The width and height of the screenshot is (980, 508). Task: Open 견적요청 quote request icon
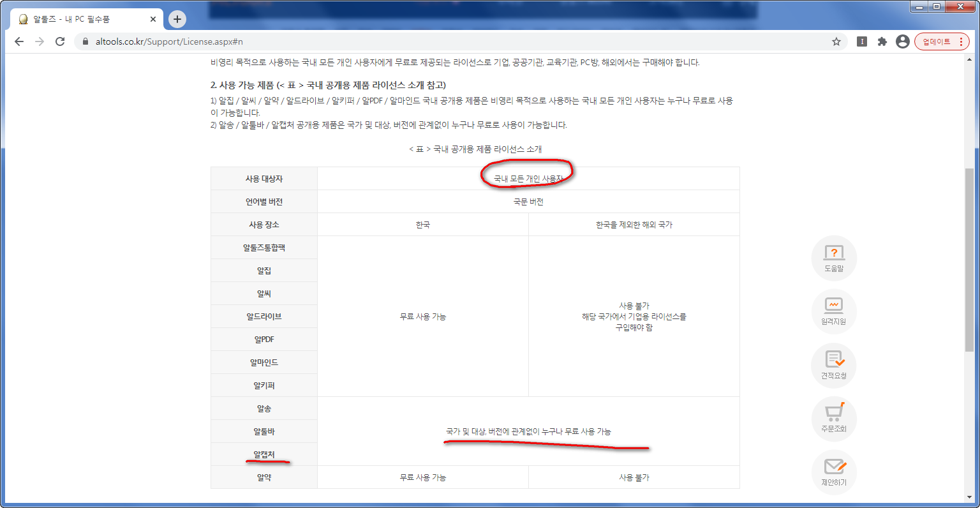[x=834, y=366]
